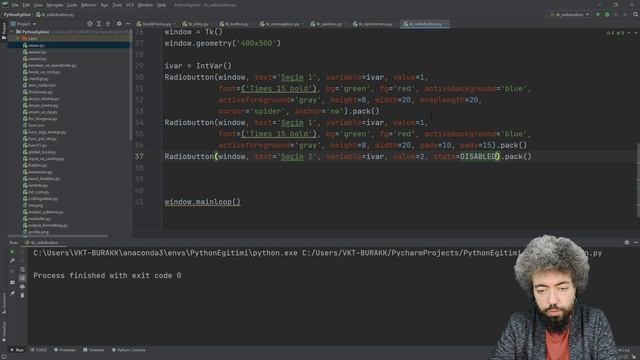Image resolution: width=640 pixels, height=360 pixels.
Task: Open the VCS menu
Action: (130, 5)
